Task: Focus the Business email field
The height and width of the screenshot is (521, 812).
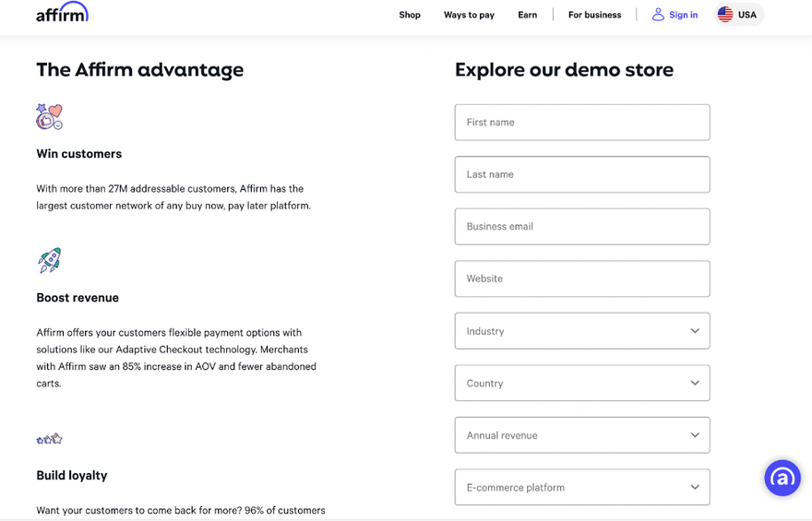Action: 582,227
